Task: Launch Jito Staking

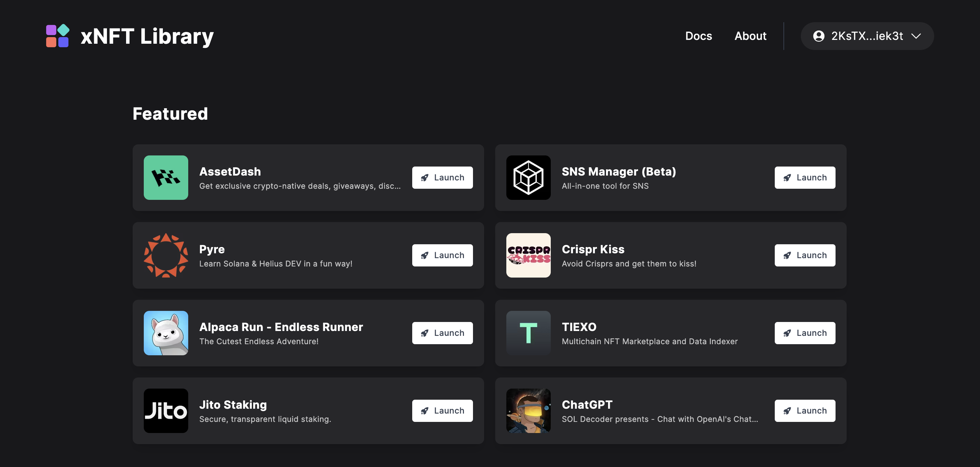Action: [442, 410]
